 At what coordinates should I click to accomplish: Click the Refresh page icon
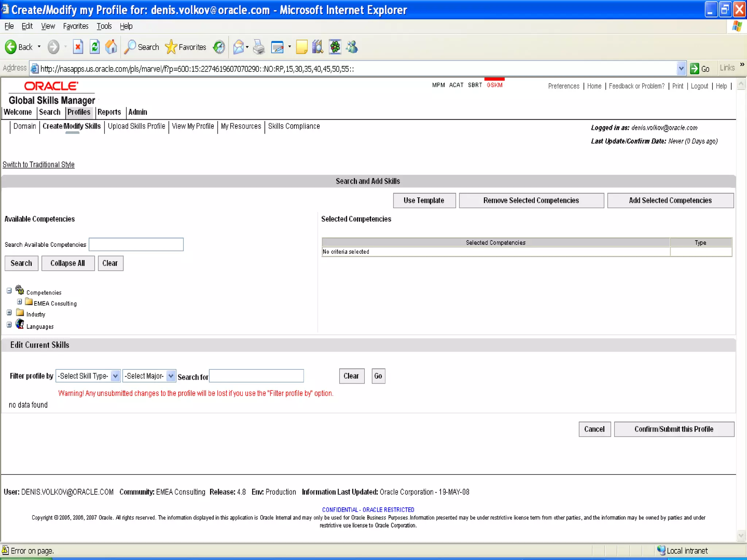(94, 47)
